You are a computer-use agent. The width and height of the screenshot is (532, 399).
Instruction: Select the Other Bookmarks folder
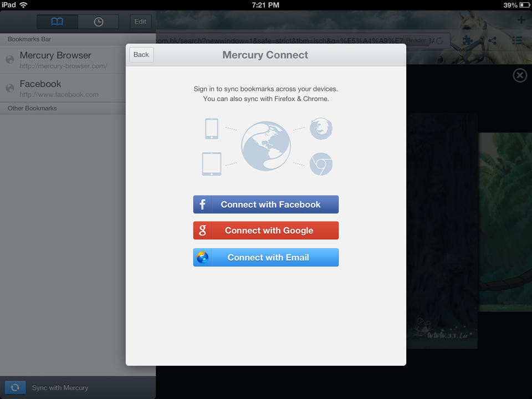point(63,108)
